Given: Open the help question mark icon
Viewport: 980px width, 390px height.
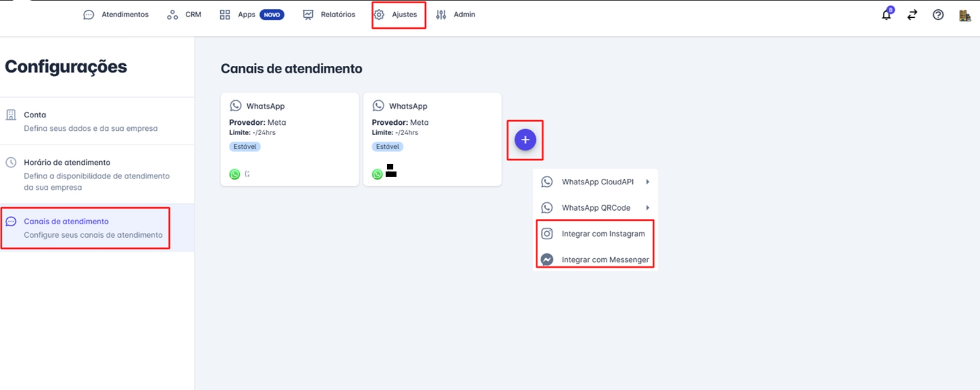Looking at the screenshot, I should [x=938, y=15].
